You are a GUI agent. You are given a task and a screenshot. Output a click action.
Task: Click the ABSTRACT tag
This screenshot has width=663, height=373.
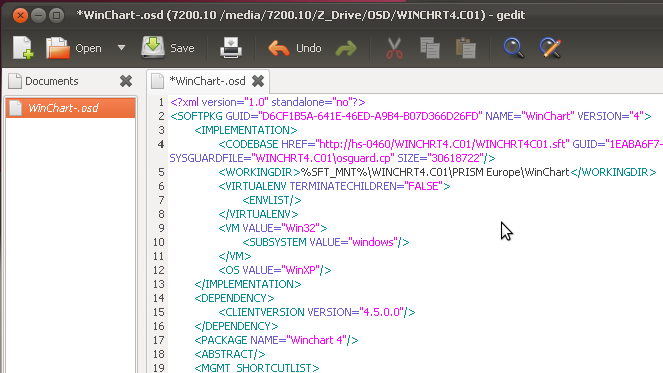coord(230,354)
